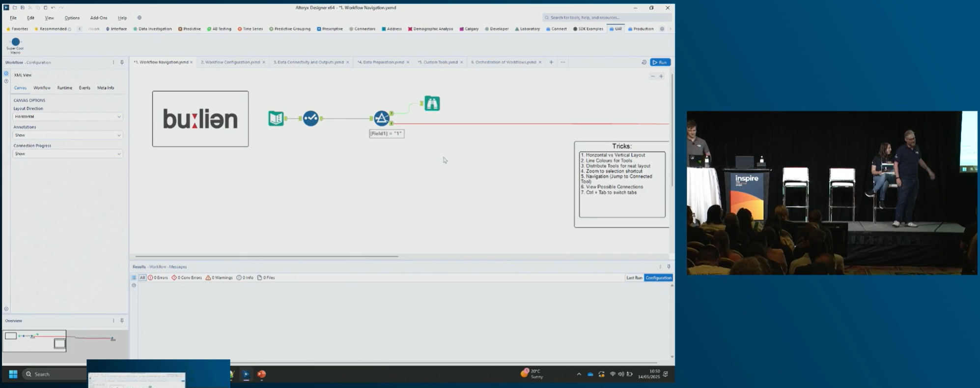Switch results to Last Run view
Image resolution: width=980 pixels, height=388 pixels.
point(634,278)
